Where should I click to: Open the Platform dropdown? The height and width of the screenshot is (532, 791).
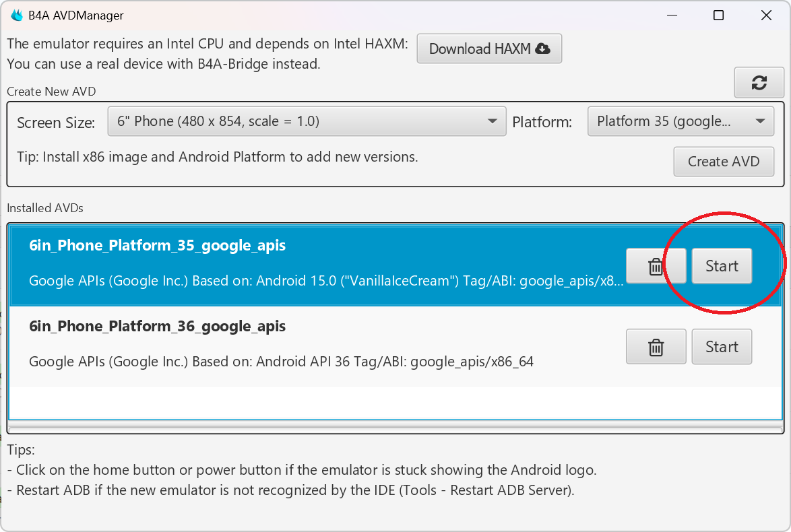681,121
